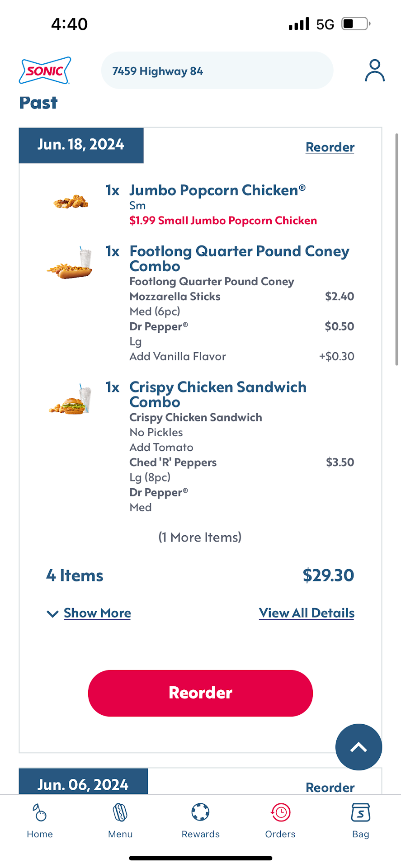The width and height of the screenshot is (401, 868).
Task: Tap the 7459 Highway 84 location field
Action: coord(217,71)
